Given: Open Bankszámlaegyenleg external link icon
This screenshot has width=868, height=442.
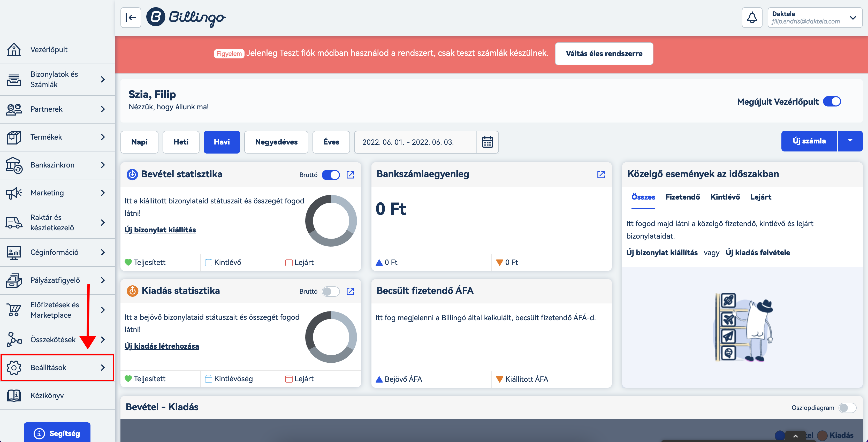Looking at the screenshot, I should (601, 174).
